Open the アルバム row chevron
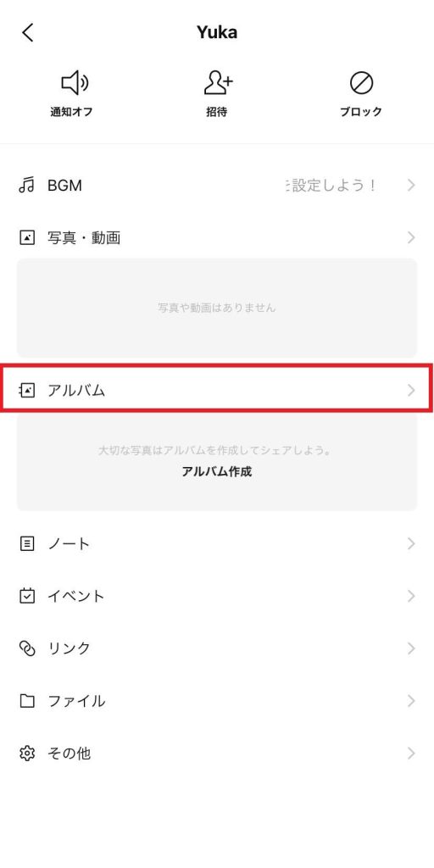 [x=411, y=390]
